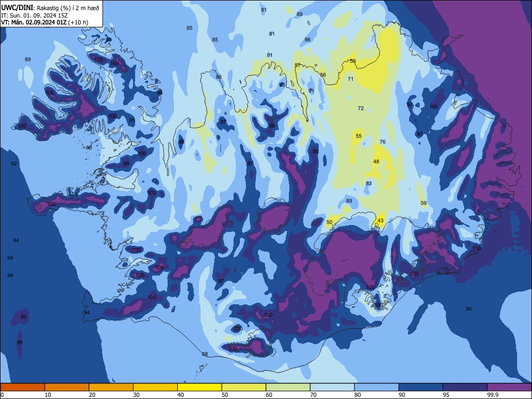Select the 95–99.9 dark navy legend swatch
Viewport: 532px width, 399px height.
pos(465,387)
